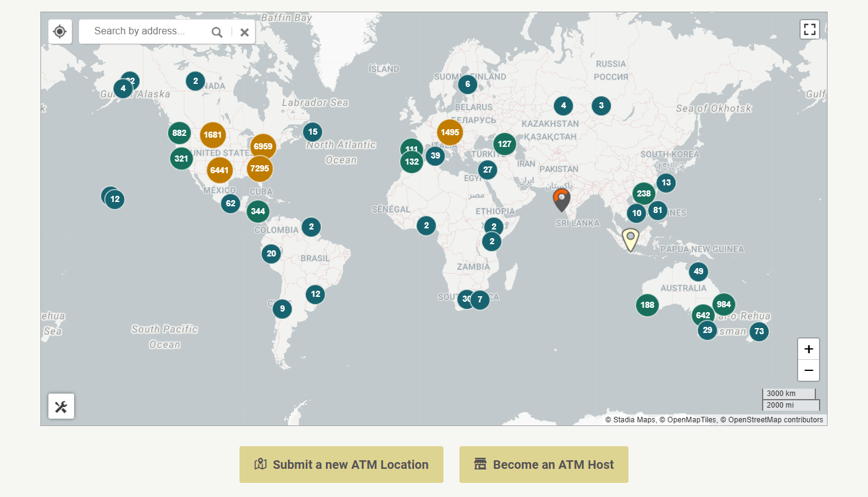
Task: Zoom out with the minus button
Action: 809,370
